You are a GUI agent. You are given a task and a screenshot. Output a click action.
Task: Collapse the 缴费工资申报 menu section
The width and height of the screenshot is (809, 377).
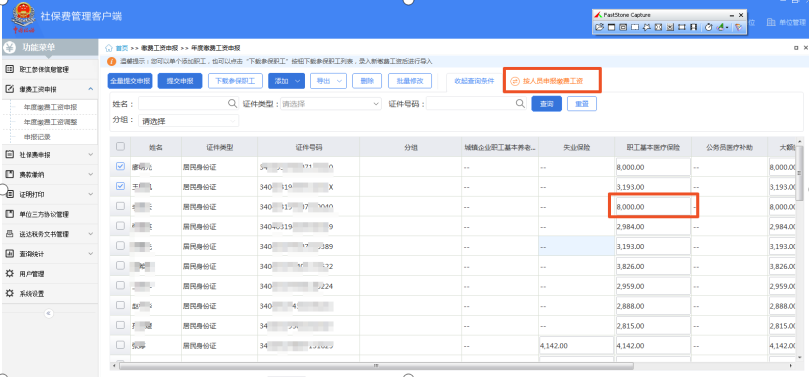click(x=91, y=89)
